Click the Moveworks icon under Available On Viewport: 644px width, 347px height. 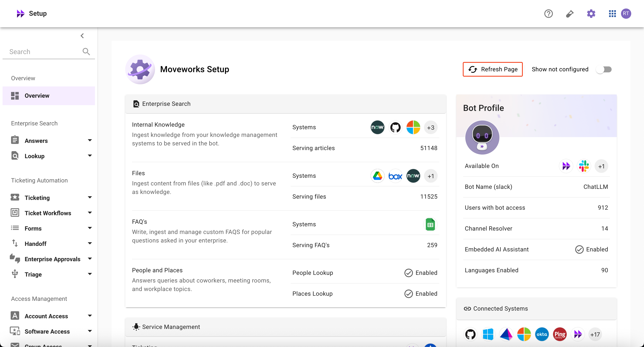pyautogui.click(x=566, y=166)
